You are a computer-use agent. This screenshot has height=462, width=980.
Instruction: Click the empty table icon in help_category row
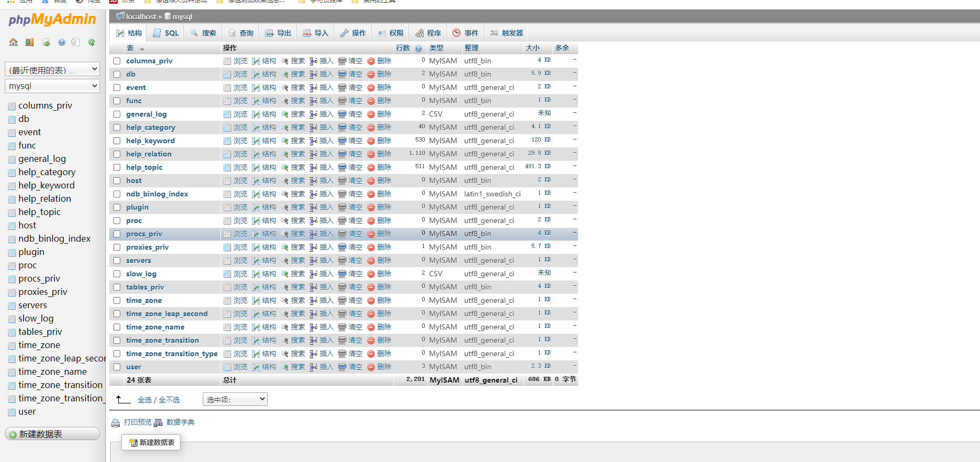342,128
